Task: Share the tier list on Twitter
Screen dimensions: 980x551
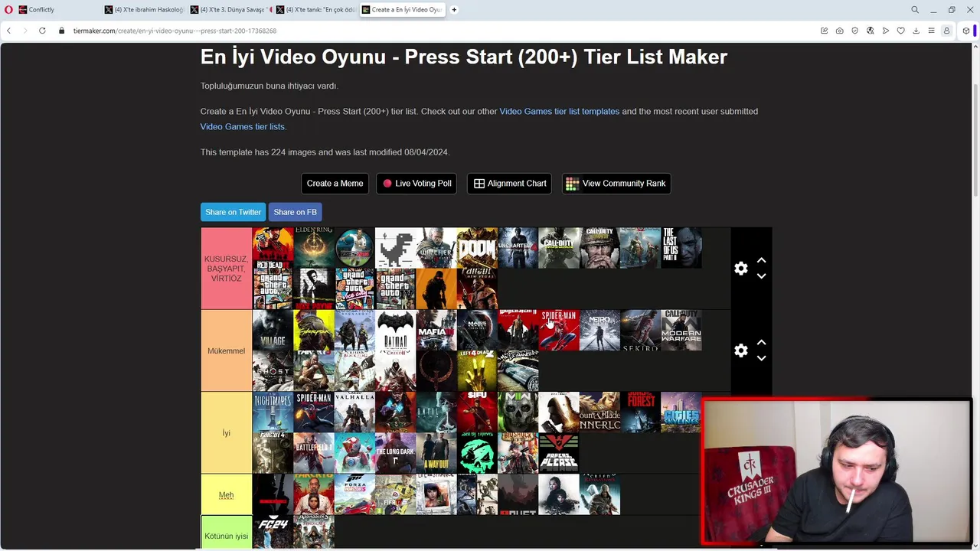Action: [x=233, y=212]
